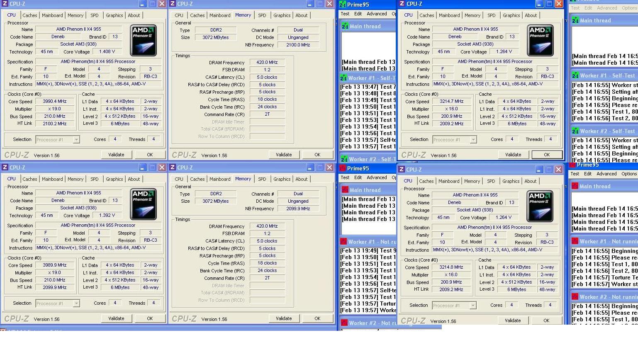This screenshot has height=364, width=638.
Task: Click NB Frequency value 2099.9 MHz
Action: pos(298,209)
